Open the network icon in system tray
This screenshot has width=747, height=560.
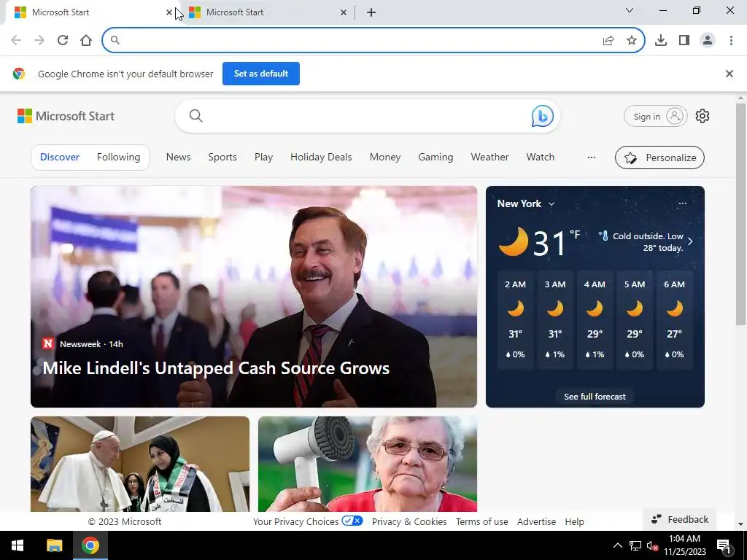[x=635, y=545]
